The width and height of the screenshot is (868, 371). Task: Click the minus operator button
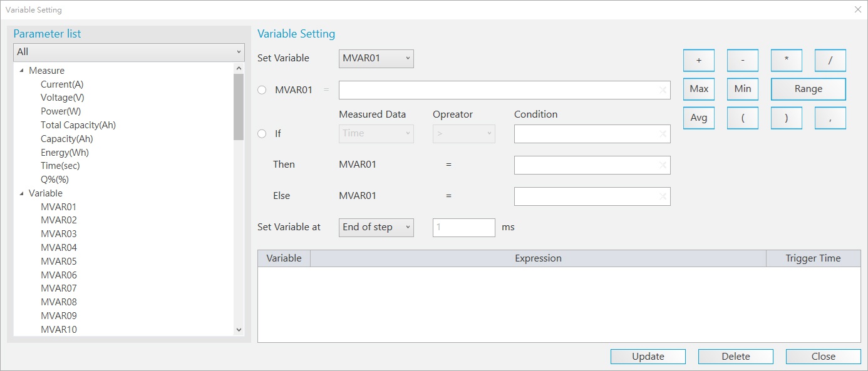[x=742, y=61]
